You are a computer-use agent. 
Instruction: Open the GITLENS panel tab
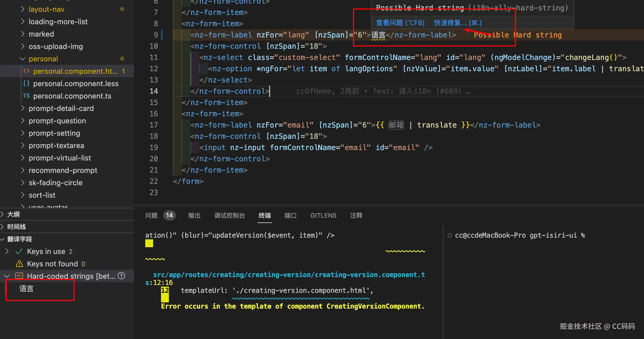pyautogui.click(x=323, y=215)
